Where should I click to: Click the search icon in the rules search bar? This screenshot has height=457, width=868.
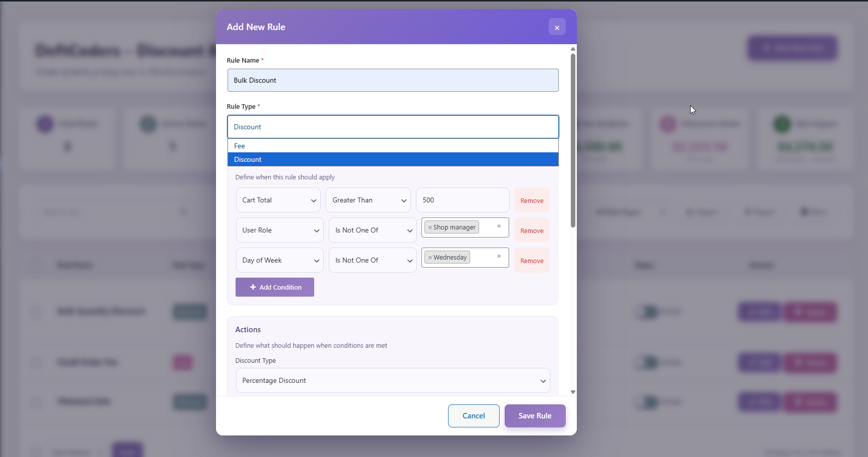183,211
